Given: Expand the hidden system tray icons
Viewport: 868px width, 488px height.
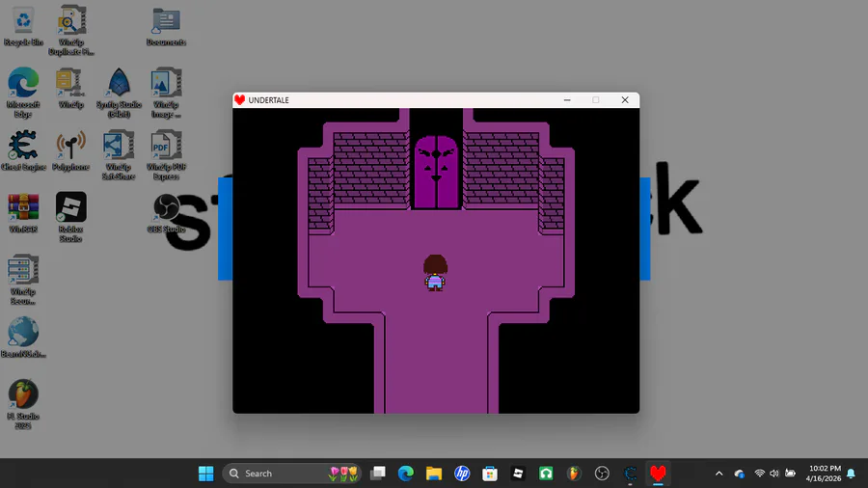Looking at the screenshot, I should 719,474.
